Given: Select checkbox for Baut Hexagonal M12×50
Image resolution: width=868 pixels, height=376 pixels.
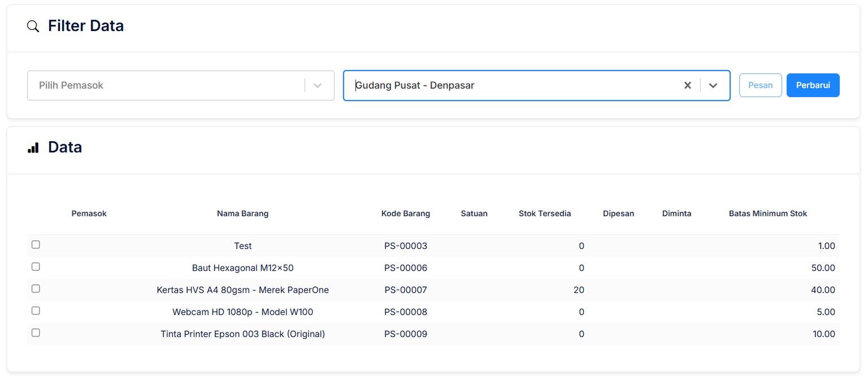Looking at the screenshot, I should (36, 266).
